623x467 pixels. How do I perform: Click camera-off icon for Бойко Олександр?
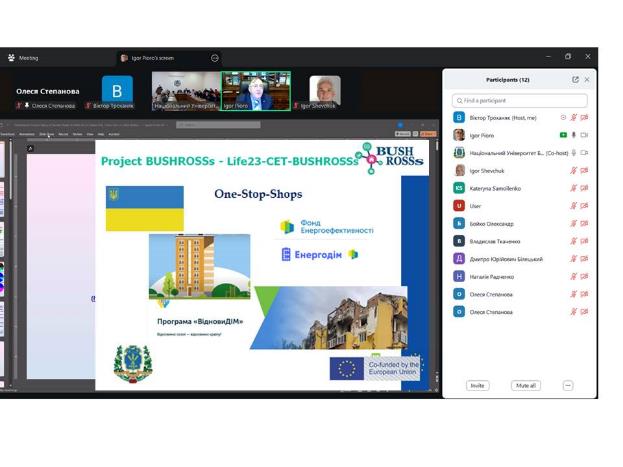pyautogui.click(x=584, y=223)
